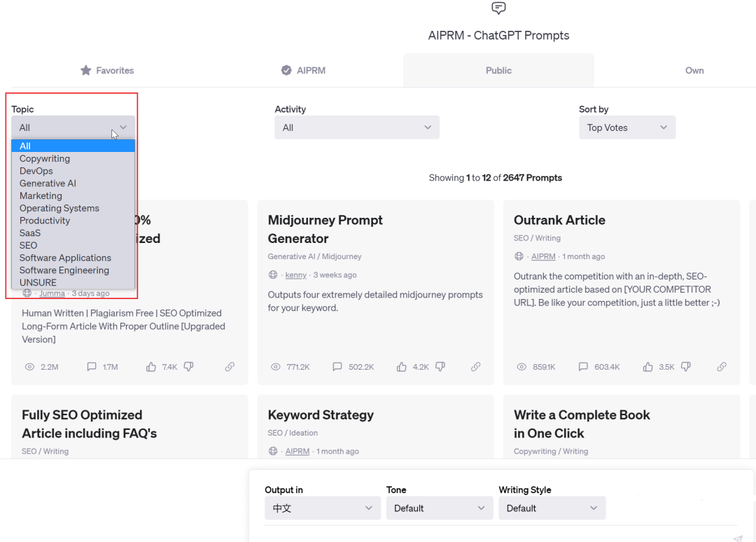Screen dimensions: 756x542
Task: Click the chat bubble icon above the title
Action: point(498,8)
